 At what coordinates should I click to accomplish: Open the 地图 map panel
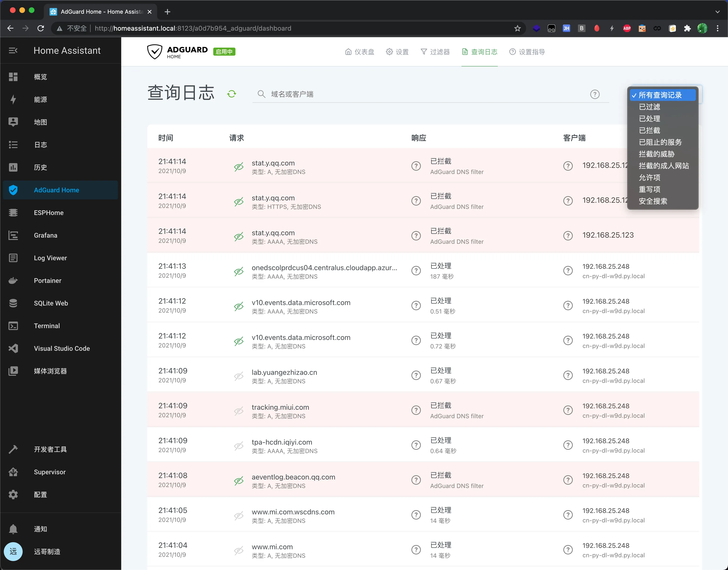[x=60, y=122]
